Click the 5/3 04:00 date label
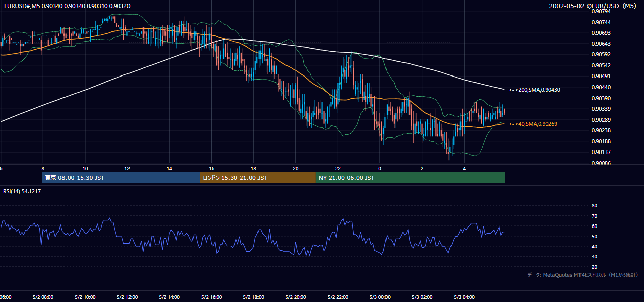 tap(465, 297)
